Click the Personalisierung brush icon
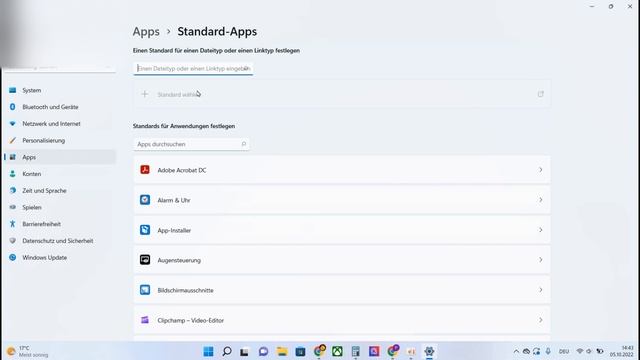This screenshot has width=640, height=360. (13, 140)
